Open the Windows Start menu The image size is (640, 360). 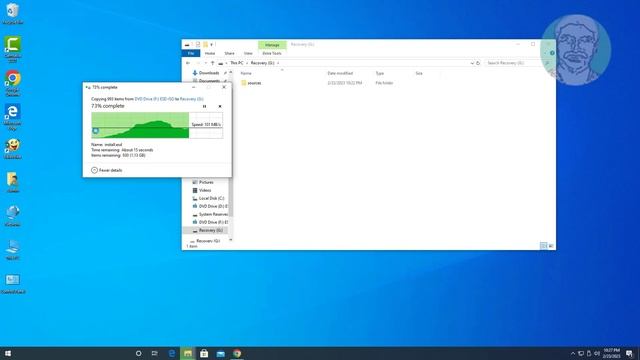click(8, 353)
